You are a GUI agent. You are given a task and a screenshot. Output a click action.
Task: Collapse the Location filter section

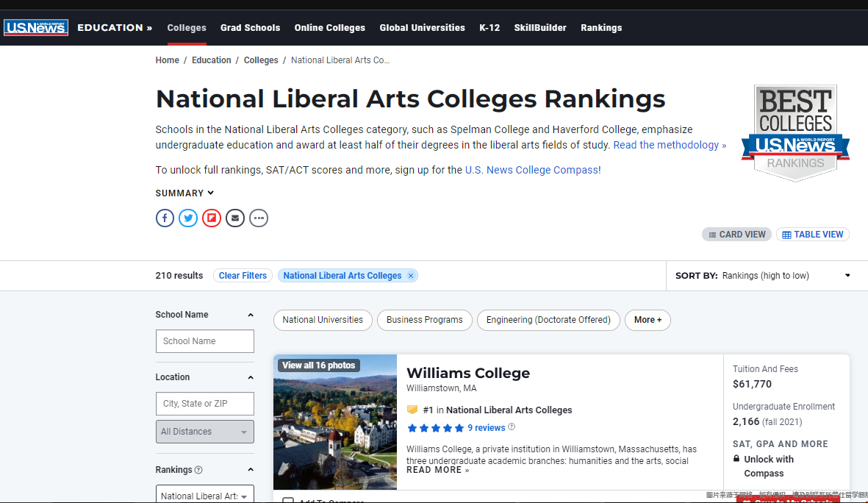[250, 377]
